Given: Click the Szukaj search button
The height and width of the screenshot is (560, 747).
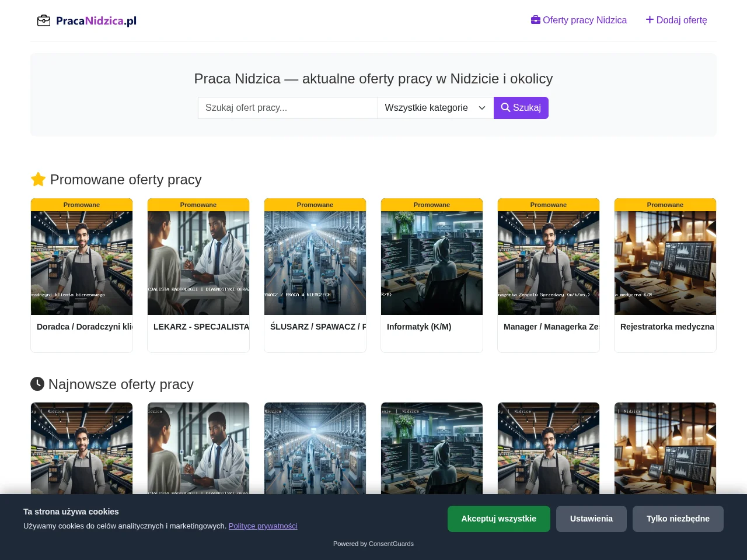Looking at the screenshot, I should [521, 108].
